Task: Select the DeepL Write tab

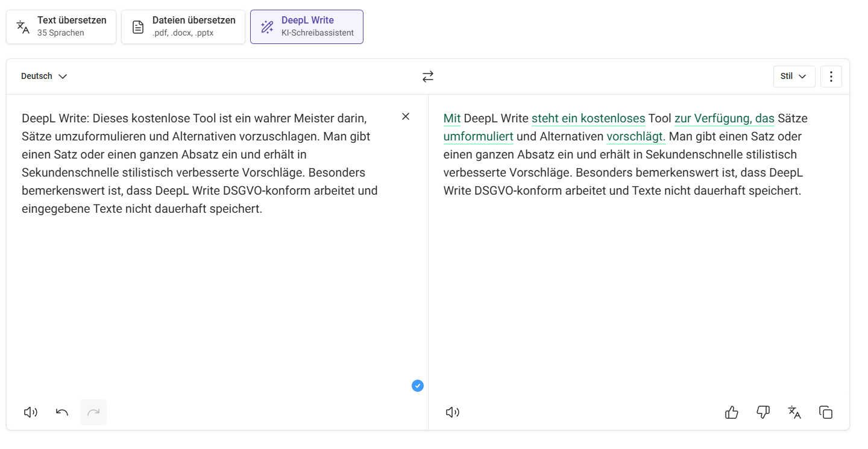Action: click(x=307, y=27)
